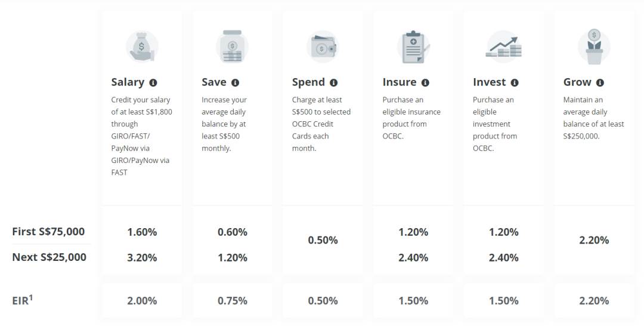Viewport: 644px width, 326px height.
Task: Open the Save info tooltip icon
Action: (235, 82)
